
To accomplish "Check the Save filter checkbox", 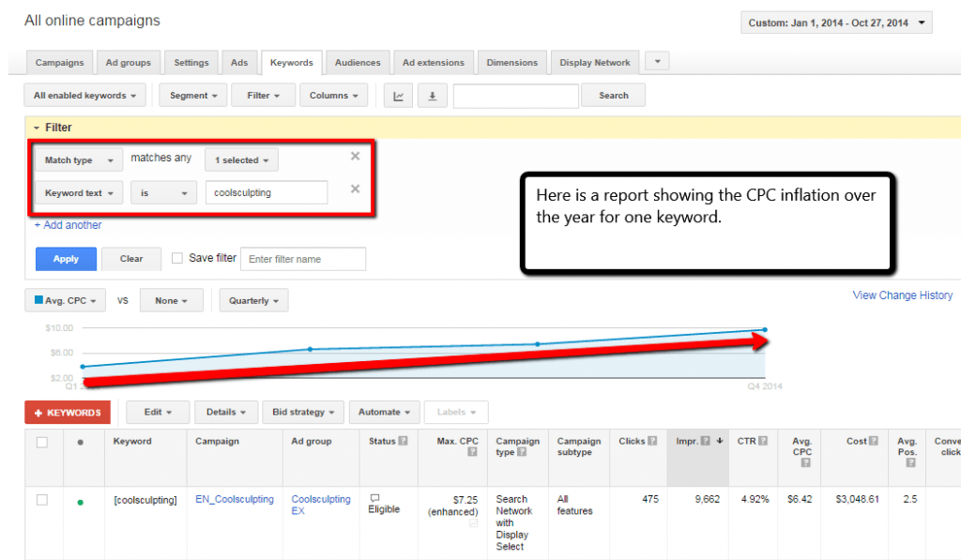I will click(177, 258).
